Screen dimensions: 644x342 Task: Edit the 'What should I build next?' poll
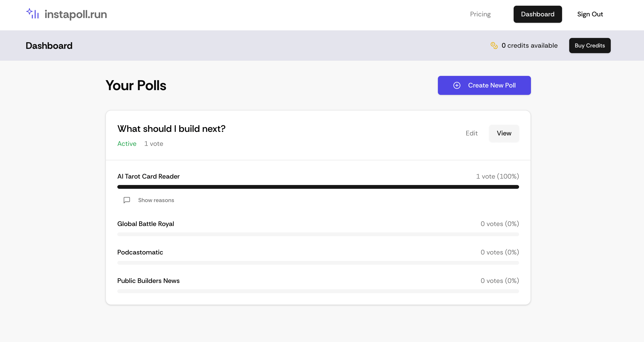point(471,133)
